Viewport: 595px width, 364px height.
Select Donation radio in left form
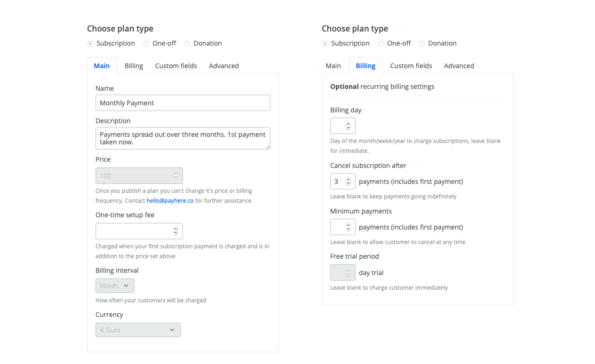coord(187,44)
